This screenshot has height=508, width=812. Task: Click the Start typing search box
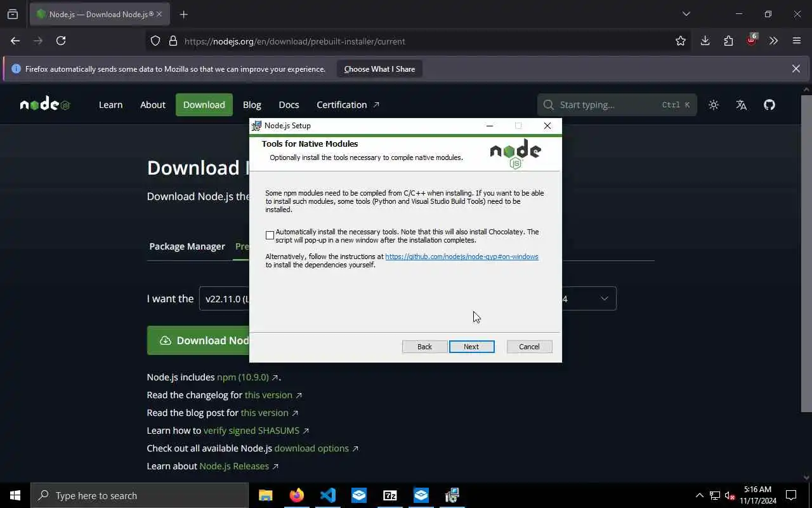[617, 105]
